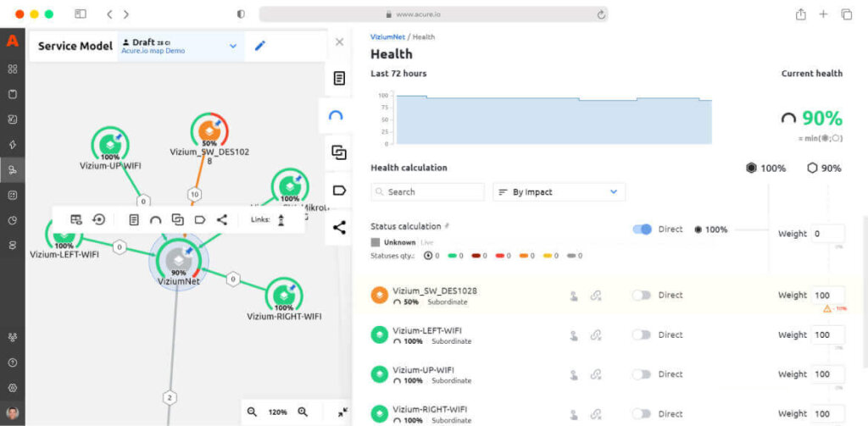Click the VizumNet breadcrumb link

coord(387,37)
